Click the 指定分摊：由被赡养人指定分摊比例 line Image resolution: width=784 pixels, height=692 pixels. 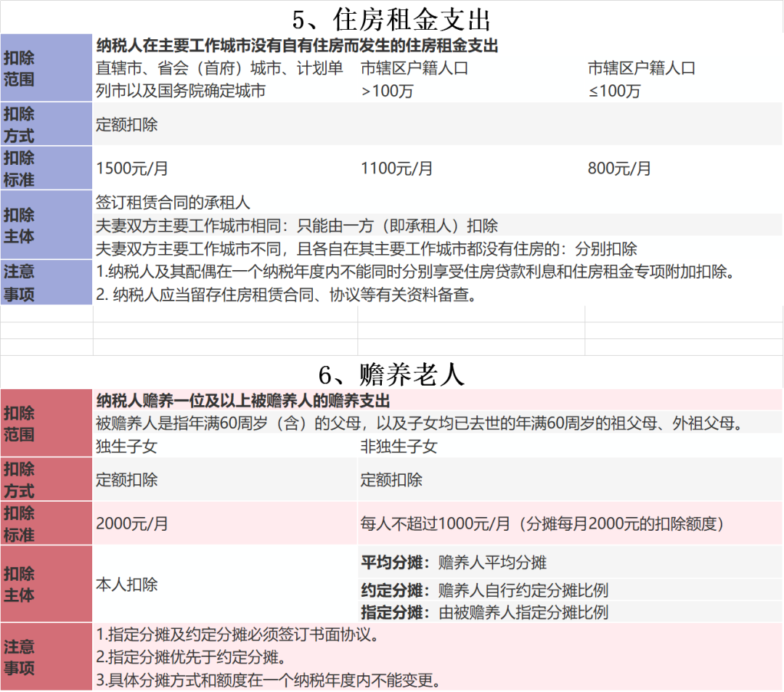point(484,611)
